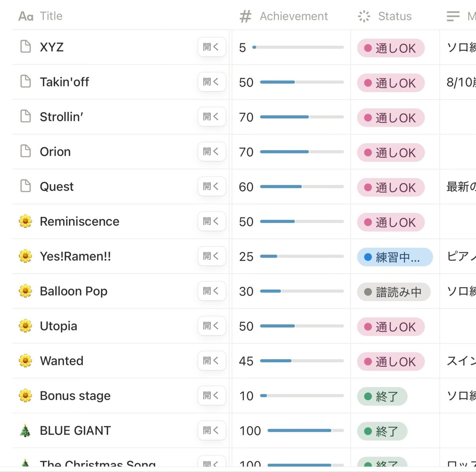The height and width of the screenshot is (472, 476).
Task: Select the Reminiscence title text
Action: click(x=79, y=221)
